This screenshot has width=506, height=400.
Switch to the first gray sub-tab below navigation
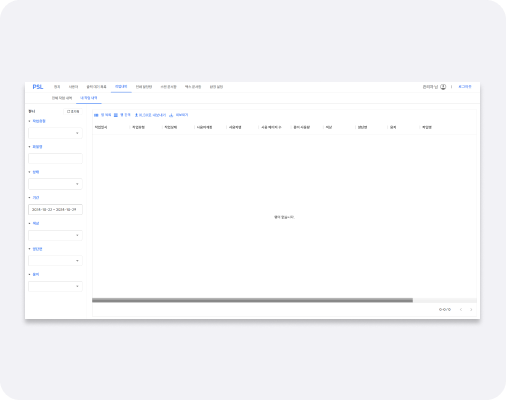(x=62, y=98)
